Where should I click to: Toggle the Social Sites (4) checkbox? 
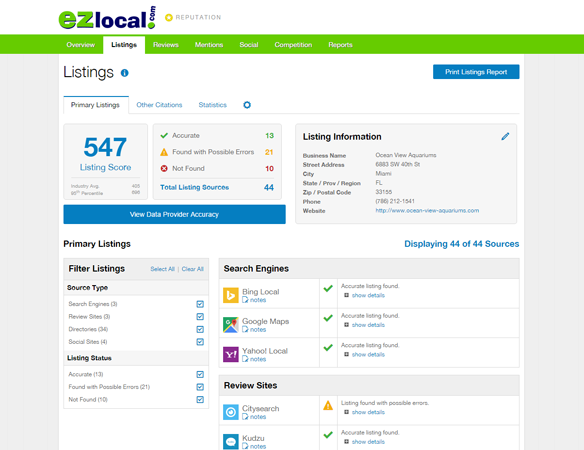tap(200, 342)
